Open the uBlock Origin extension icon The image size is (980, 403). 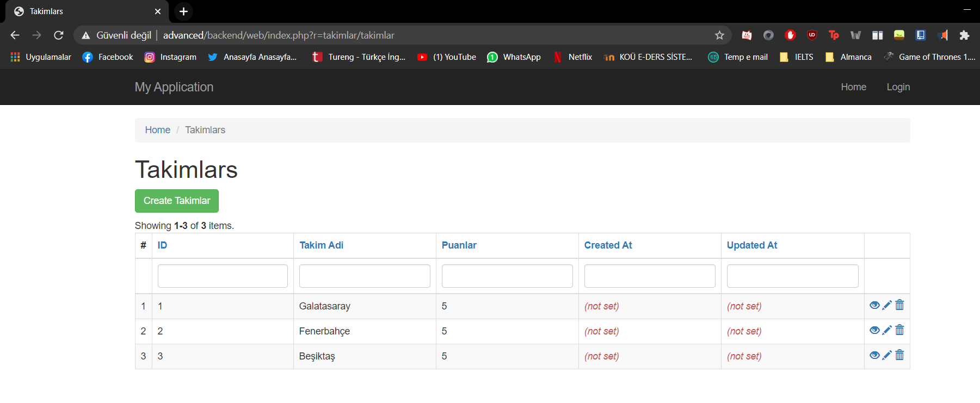click(812, 35)
